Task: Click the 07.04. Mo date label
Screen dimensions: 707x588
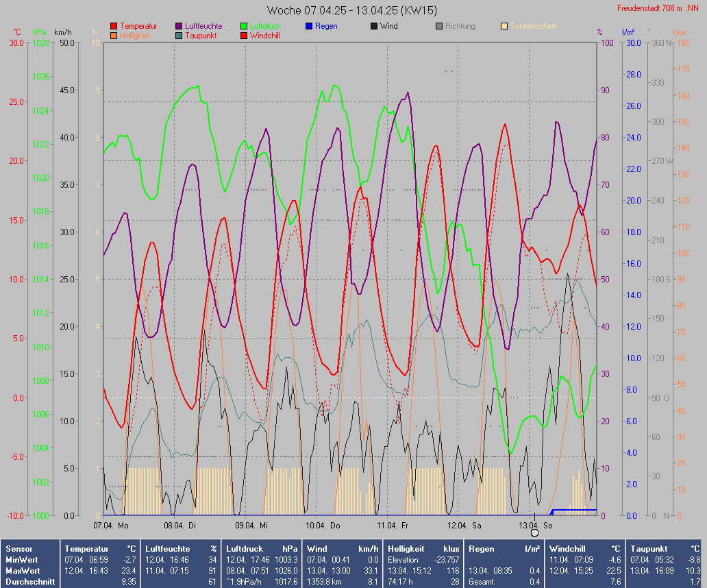Action: [111, 526]
